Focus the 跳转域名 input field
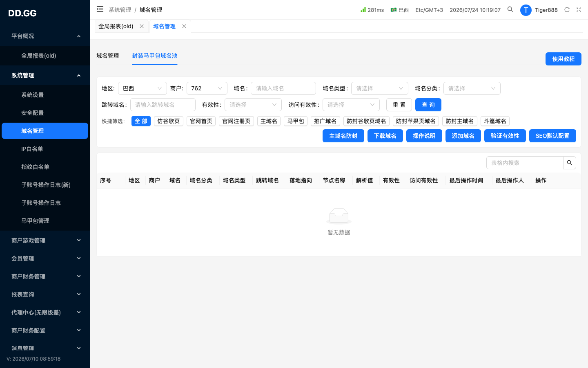 tap(163, 105)
